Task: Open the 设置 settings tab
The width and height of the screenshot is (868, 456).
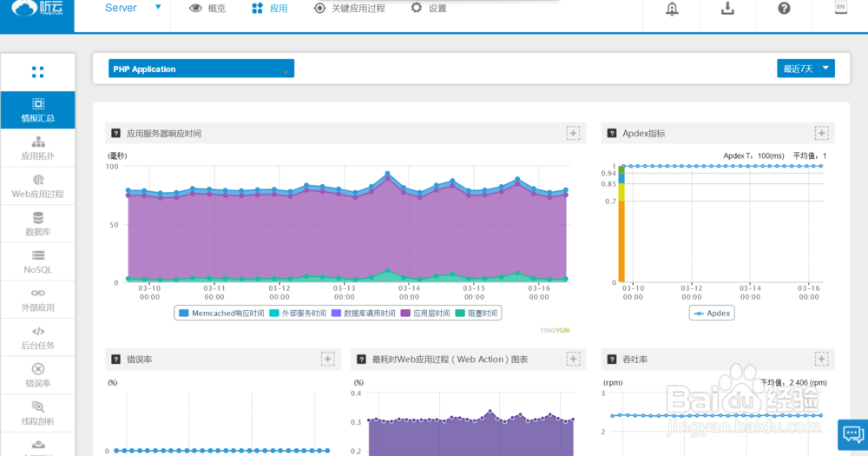Action: [429, 9]
